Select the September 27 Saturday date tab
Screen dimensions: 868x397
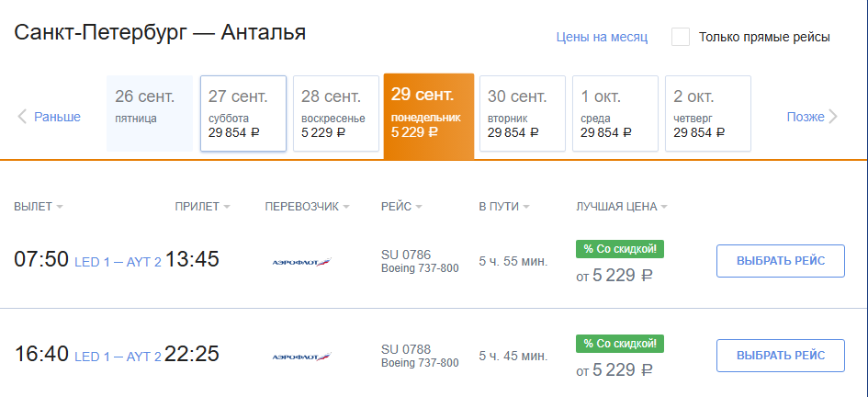(243, 113)
